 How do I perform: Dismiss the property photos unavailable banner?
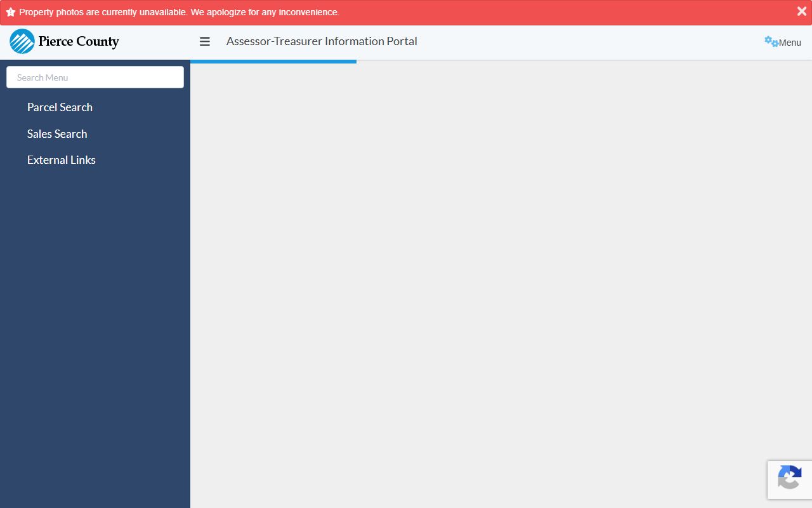pos(801,11)
